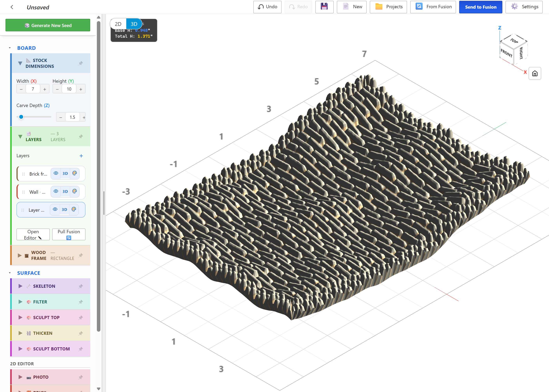Expand the Sculpt Top section
The image size is (549, 392).
coord(21,318)
